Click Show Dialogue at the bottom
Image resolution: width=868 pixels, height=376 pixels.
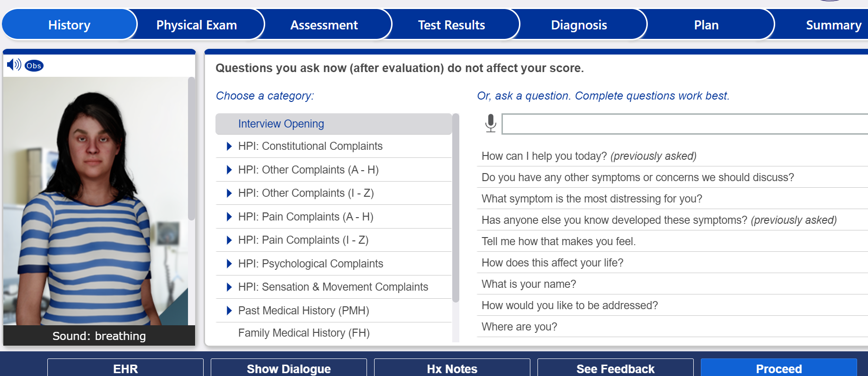[x=288, y=368]
